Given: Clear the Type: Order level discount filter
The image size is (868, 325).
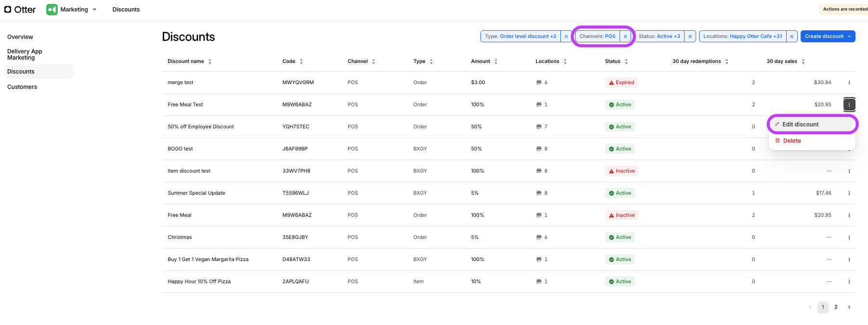Looking at the screenshot, I should 566,37.
